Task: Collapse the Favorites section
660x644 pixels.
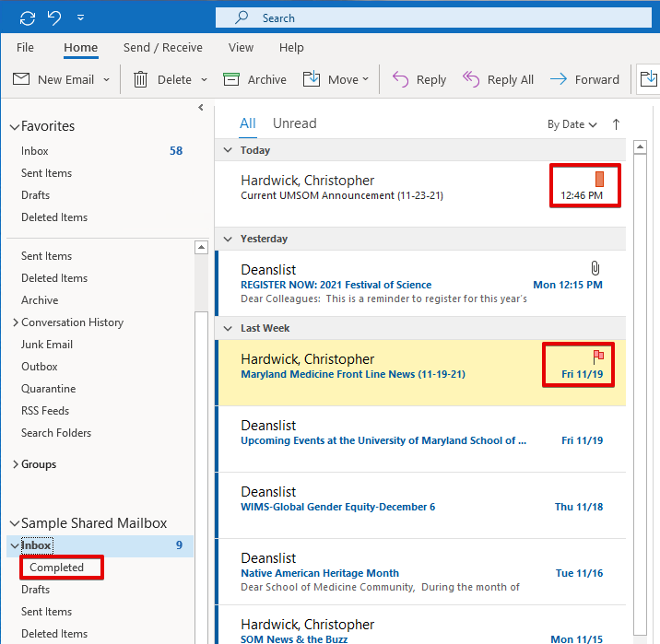Action: pyautogui.click(x=14, y=127)
